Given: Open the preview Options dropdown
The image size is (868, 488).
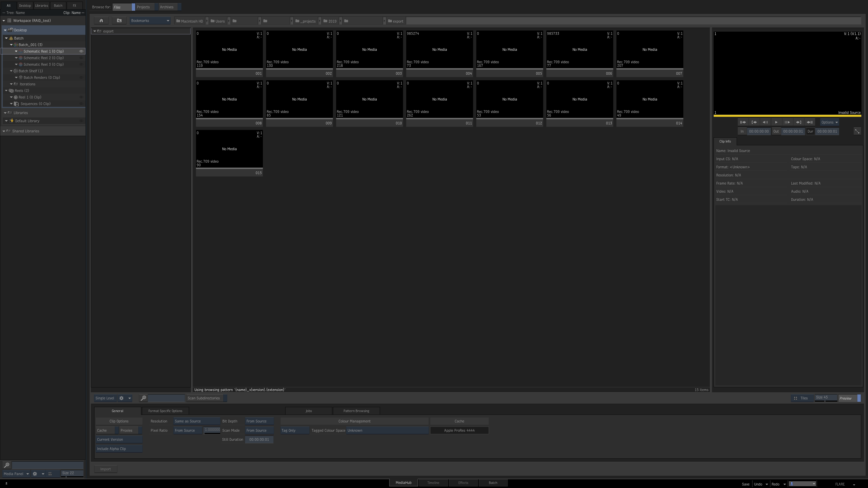Looking at the screenshot, I should tap(829, 122).
